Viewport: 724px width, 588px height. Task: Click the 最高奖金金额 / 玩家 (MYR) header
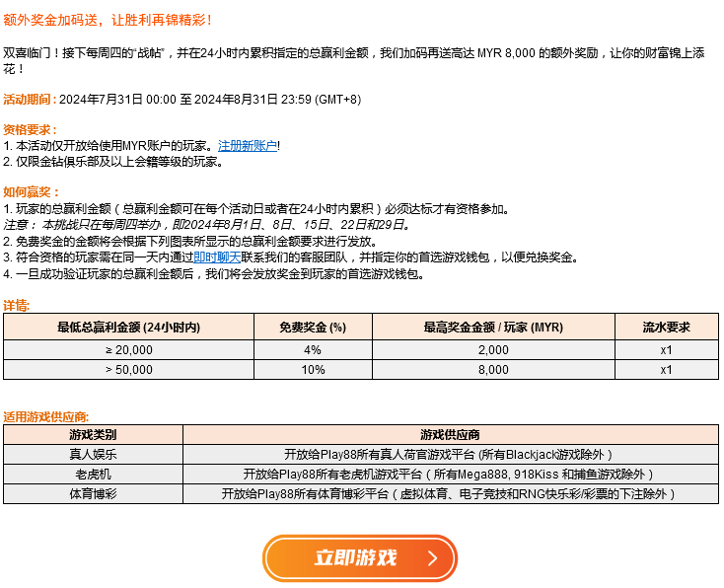[x=493, y=327]
